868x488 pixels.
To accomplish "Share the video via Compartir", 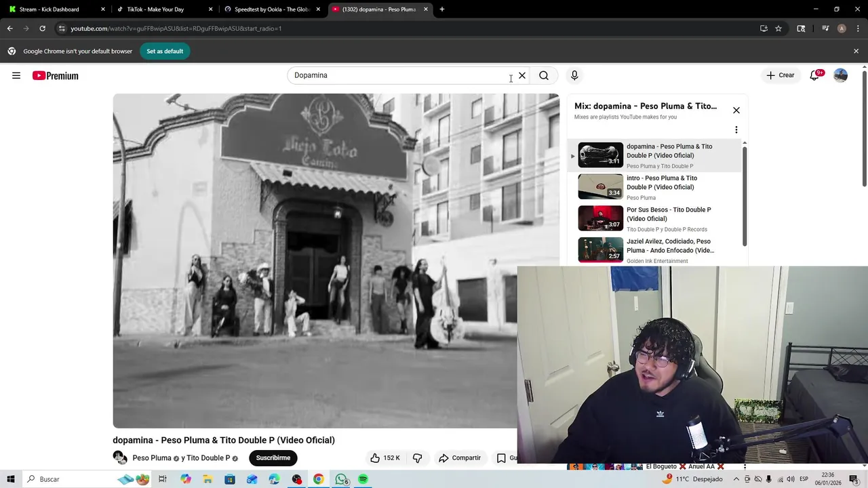I will click(460, 457).
